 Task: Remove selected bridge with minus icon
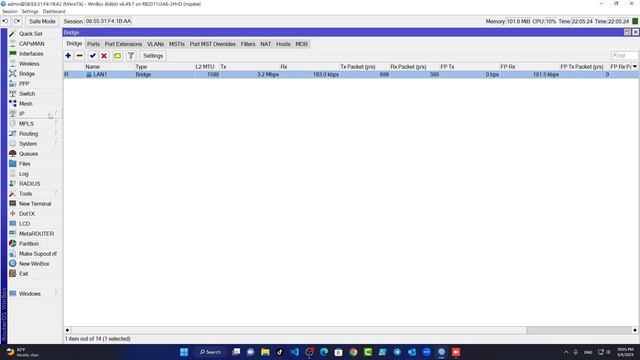click(80, 56)
